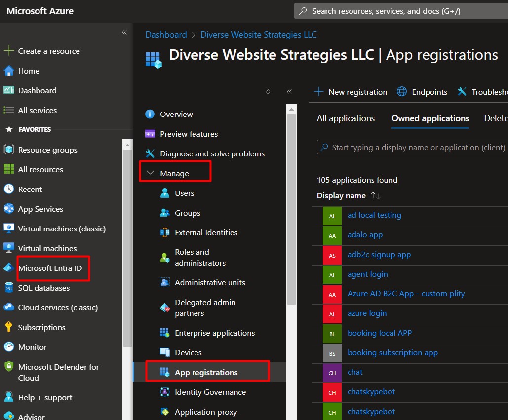Click the Microsoft Defender for Cloud shield icon

9,367
